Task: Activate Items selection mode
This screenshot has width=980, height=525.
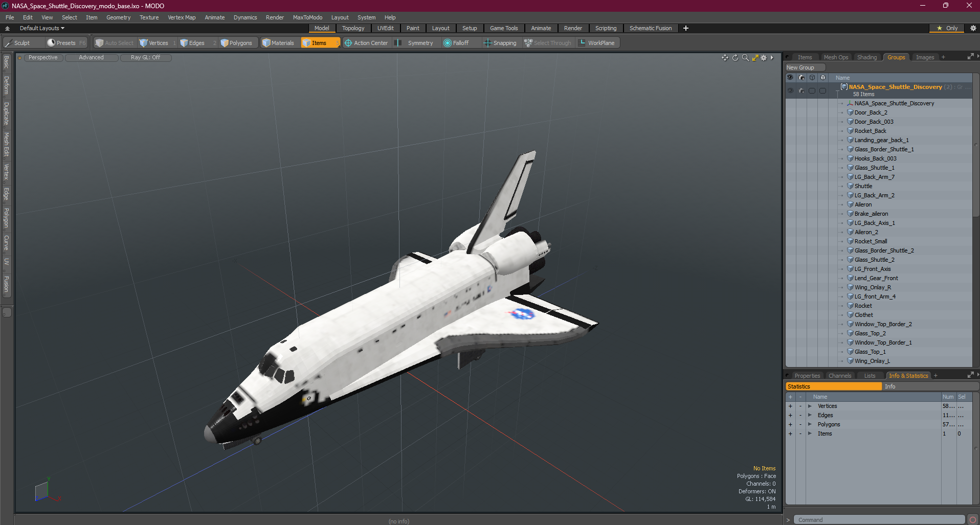Action: pos(320,43)
